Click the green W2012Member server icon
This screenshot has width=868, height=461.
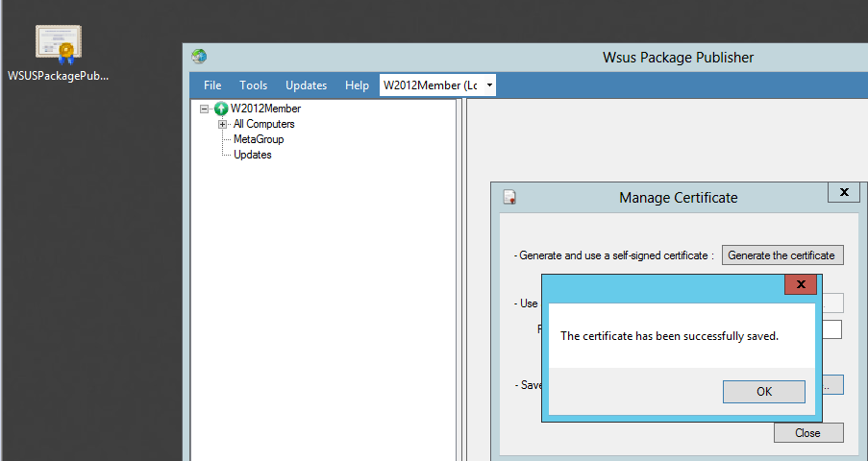pyautogui.click(x=221, y=109)
